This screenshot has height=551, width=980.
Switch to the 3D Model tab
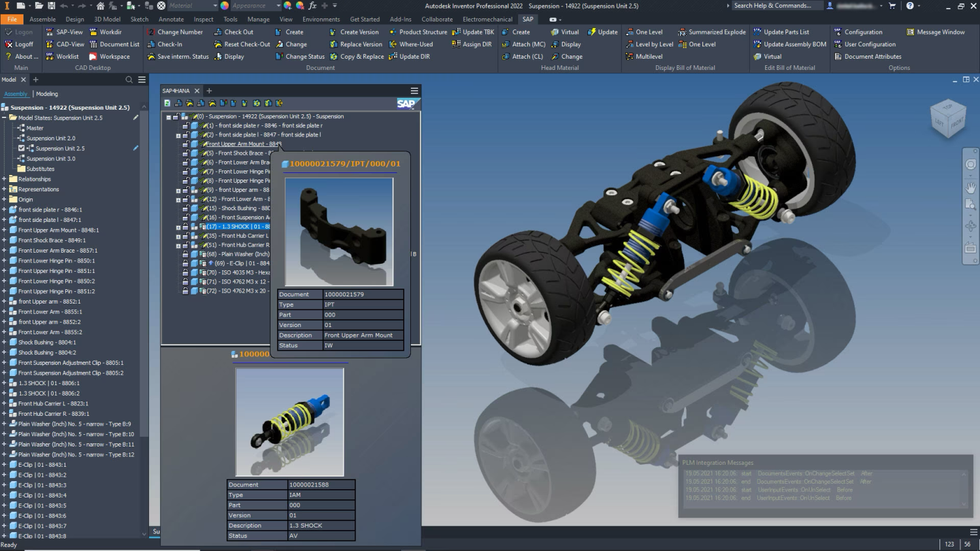(107, 20)
